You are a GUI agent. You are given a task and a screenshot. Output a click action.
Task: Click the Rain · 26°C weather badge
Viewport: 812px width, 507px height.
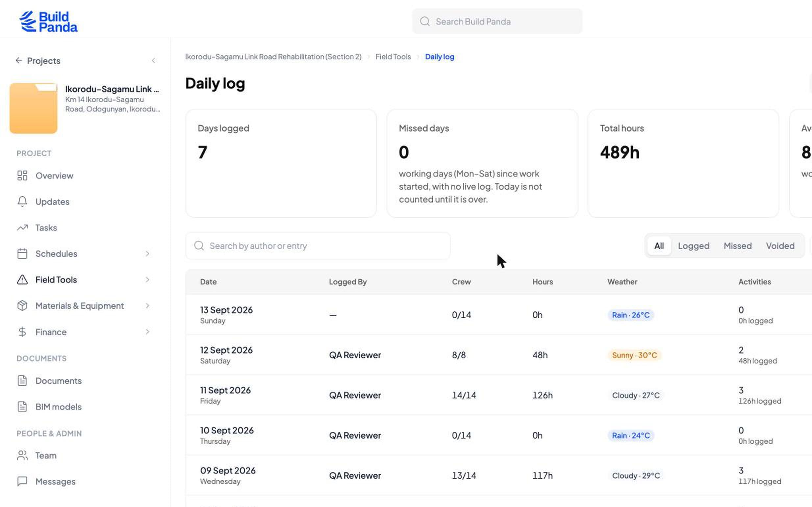pos(630,315)
